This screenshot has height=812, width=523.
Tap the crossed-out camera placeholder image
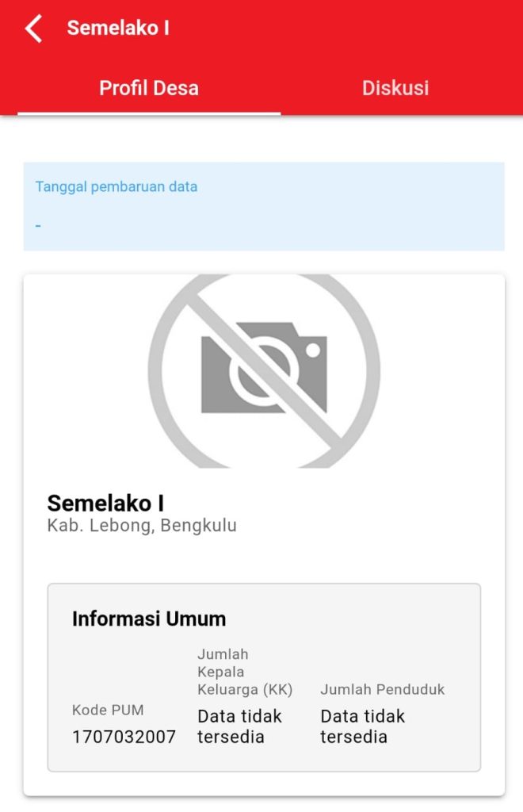(x=264, y=370)
